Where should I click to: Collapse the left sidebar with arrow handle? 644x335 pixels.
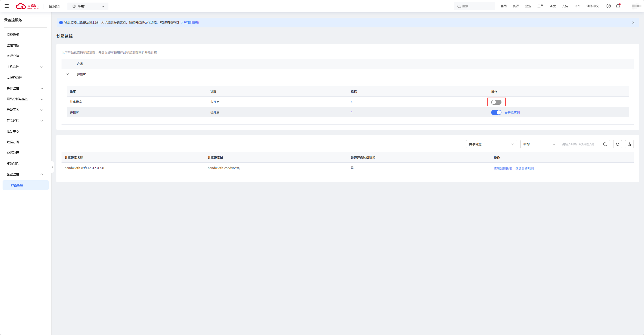click(53, 167)
